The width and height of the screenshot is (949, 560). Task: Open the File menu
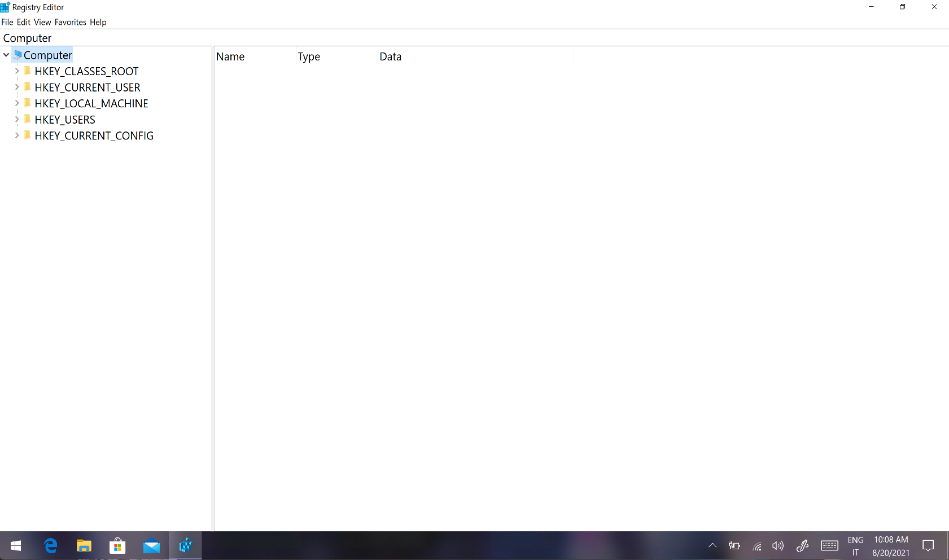click(7, 22)
